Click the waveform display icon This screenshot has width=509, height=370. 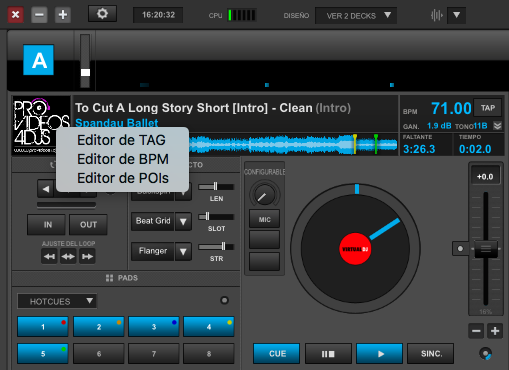(x=436, y=15)
